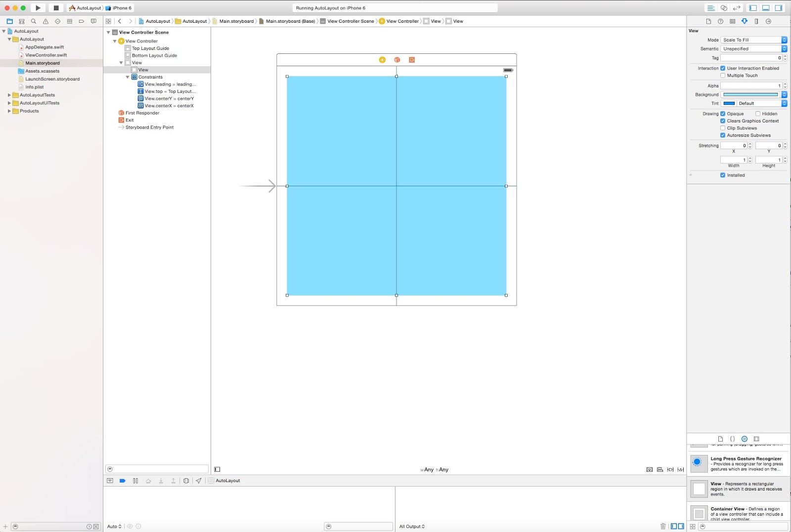Collapse View Controller Scene in outline

[108, 33]
